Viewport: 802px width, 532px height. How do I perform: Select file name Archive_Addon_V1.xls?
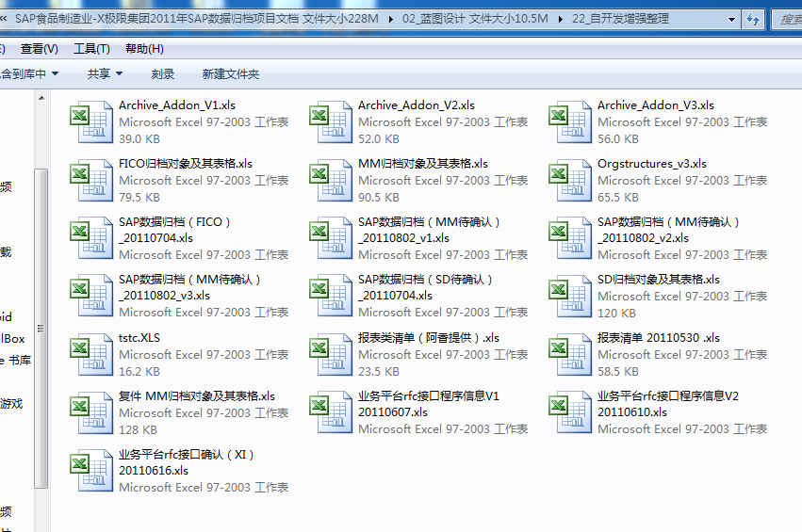177,105
